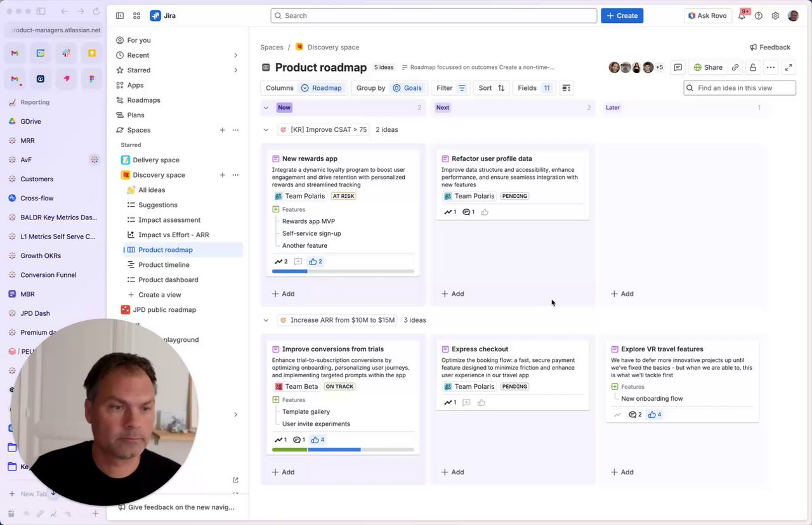Click the progress bar on Improve conversions from trials

[x=343, y=450]
